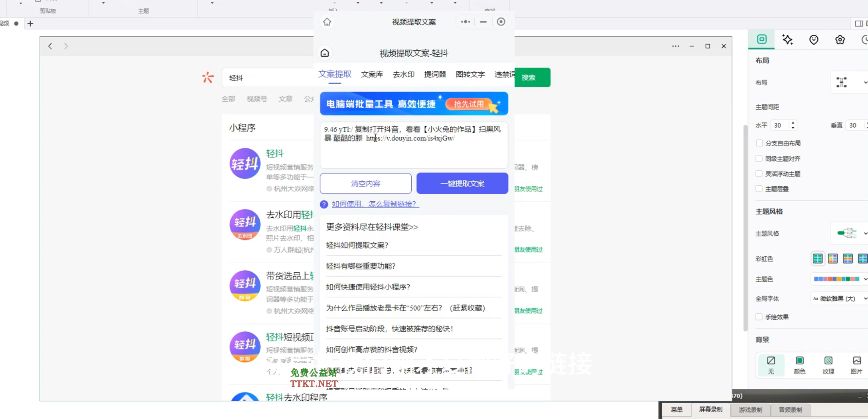Click the browser back arrow
868x419 pixels.
50,46
